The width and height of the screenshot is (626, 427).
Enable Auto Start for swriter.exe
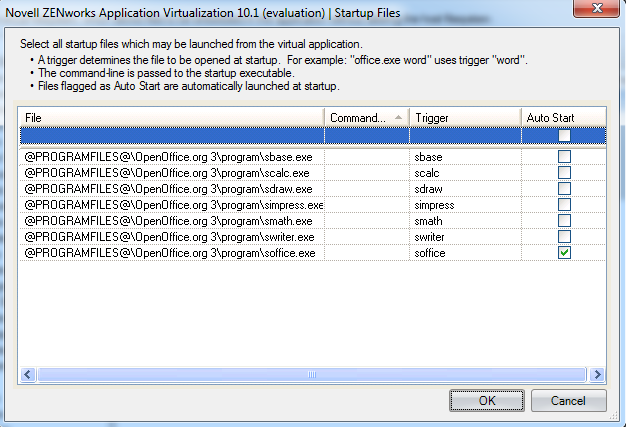[x=564, y=236]
